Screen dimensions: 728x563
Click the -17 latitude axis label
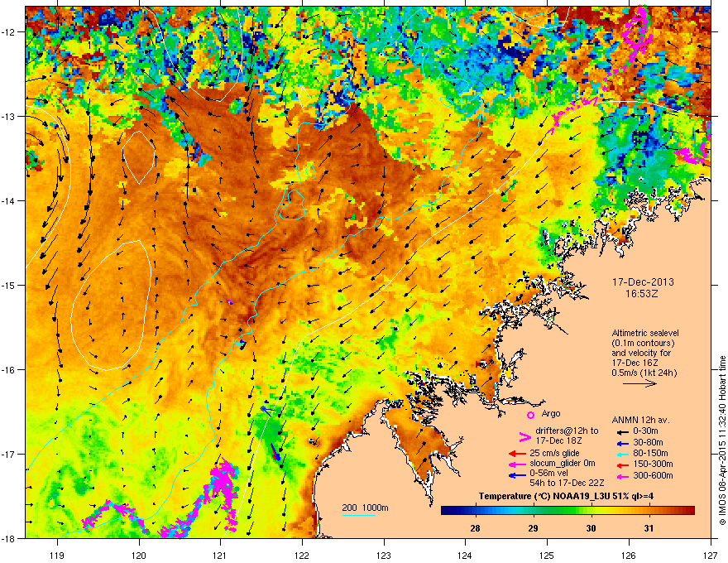(x=8, y=454)
